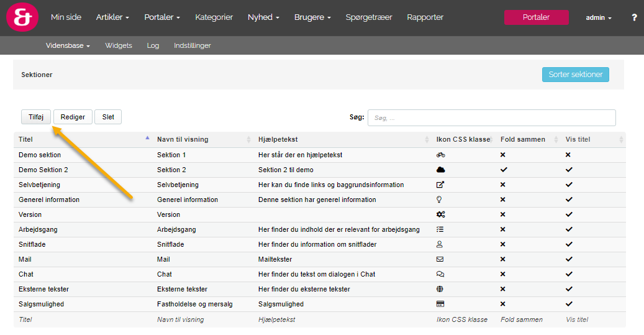
Task: Go to the Rapporter menu item
Action: coord(425,17)
